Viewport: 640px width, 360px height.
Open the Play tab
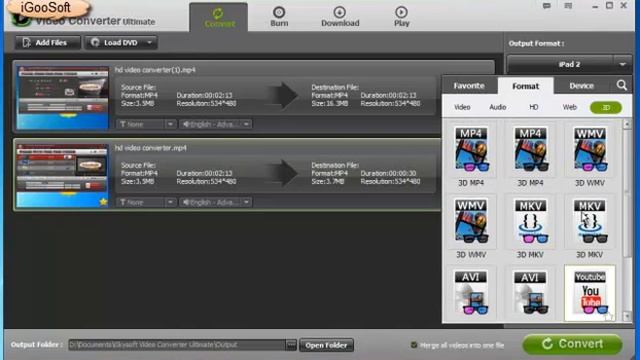[401, 17]
